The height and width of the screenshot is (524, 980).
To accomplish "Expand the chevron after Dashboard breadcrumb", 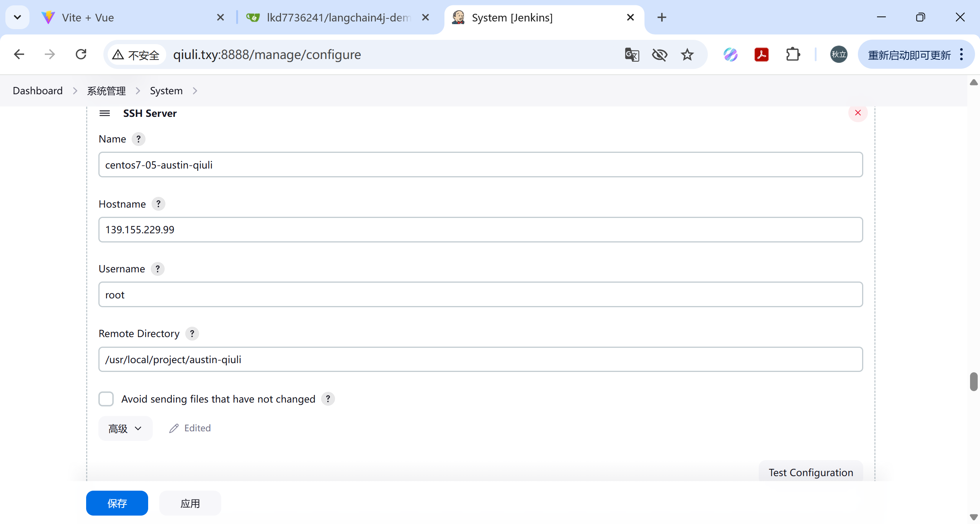I will [x=75, y=91].
